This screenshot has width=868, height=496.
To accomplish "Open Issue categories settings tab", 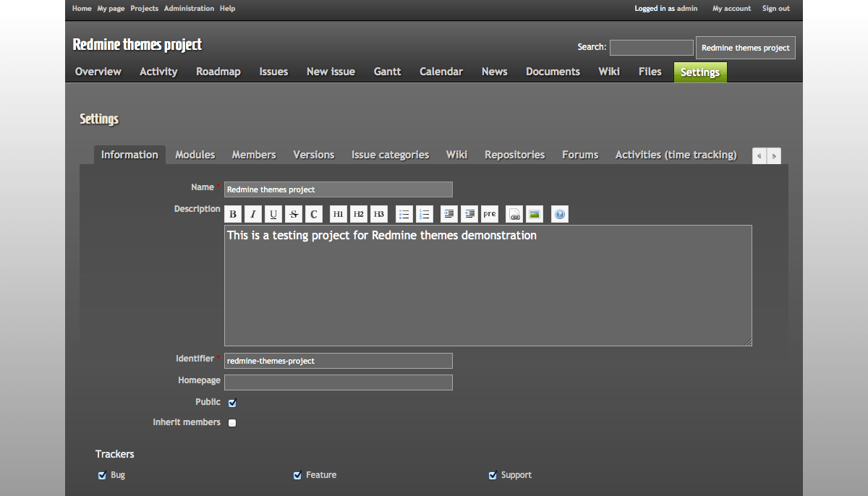I will tap(391, 155).
